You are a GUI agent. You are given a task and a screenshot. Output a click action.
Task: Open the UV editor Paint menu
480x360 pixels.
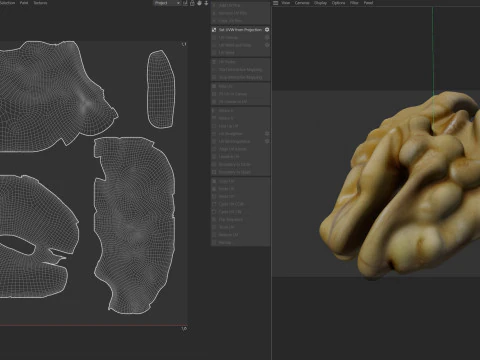[x=24, y=3]
